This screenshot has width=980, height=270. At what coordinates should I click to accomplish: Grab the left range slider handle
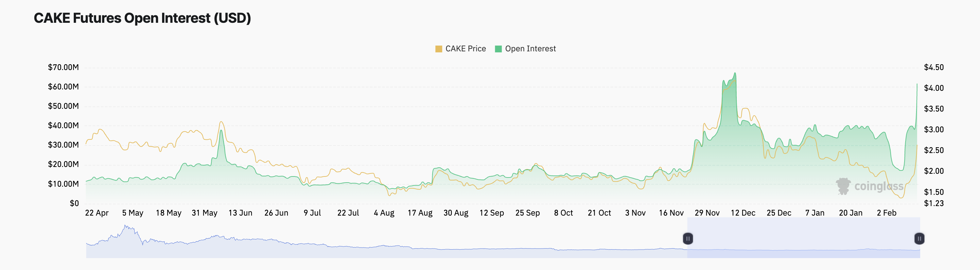pos(687,239)
